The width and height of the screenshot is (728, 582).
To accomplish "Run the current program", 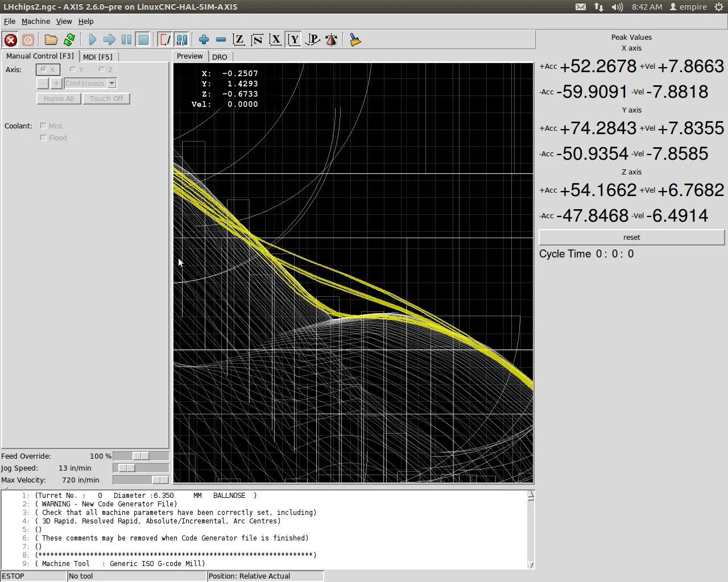I will point(92,40).
